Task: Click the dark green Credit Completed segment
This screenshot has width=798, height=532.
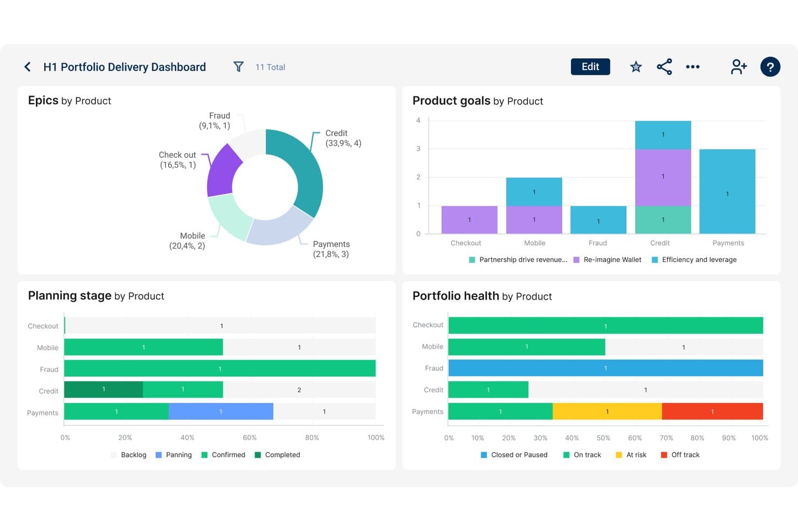Action: 104,390
